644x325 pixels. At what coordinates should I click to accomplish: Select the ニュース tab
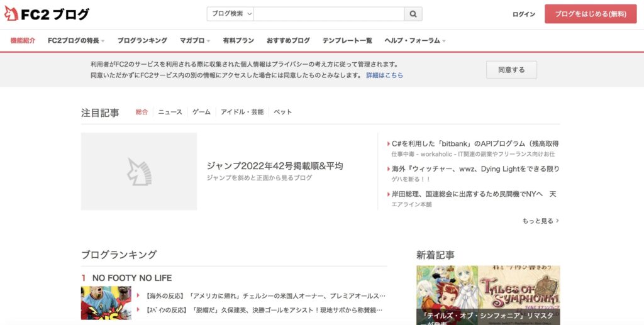tap(170, 112)
